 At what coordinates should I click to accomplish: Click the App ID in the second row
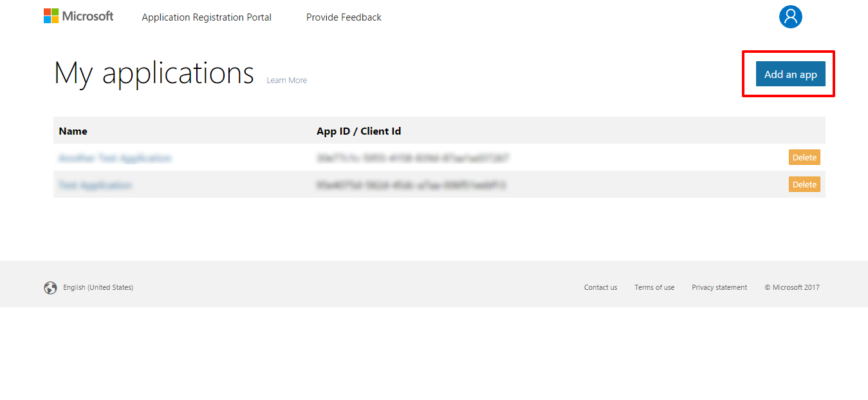(411, 186)
